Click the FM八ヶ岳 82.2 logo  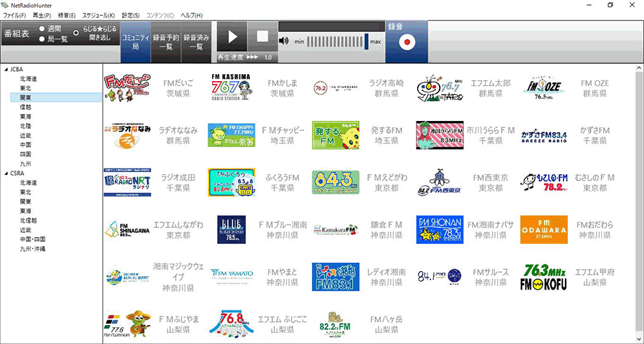coord(335,324)
